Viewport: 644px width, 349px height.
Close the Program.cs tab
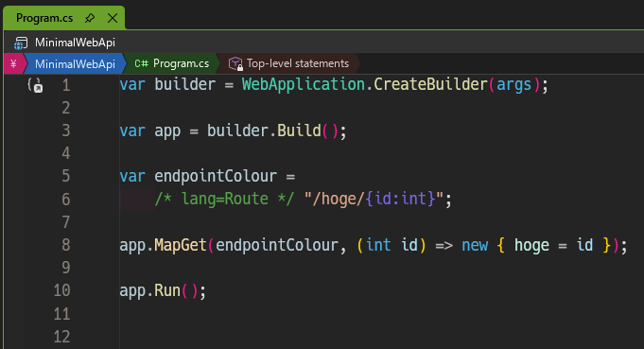click(x=113, y=18)
